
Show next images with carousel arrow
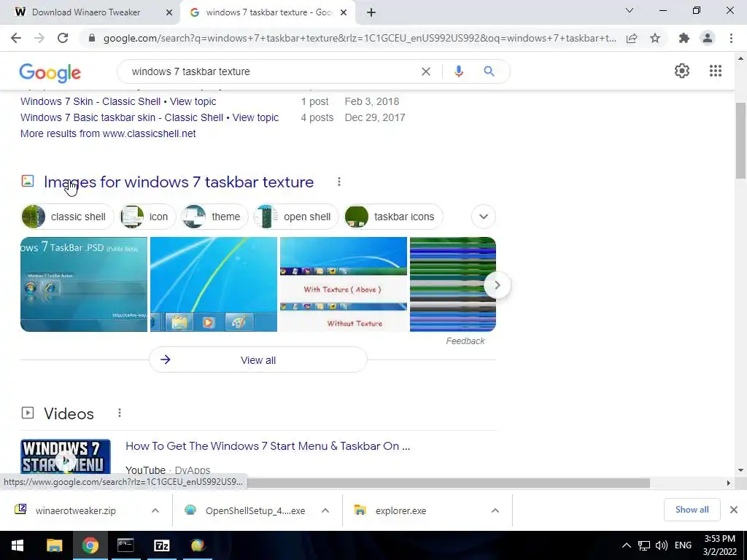point(497,285)
